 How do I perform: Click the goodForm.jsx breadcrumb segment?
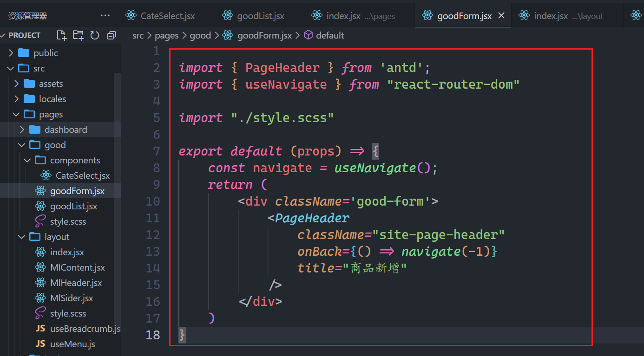click(264, 35)
